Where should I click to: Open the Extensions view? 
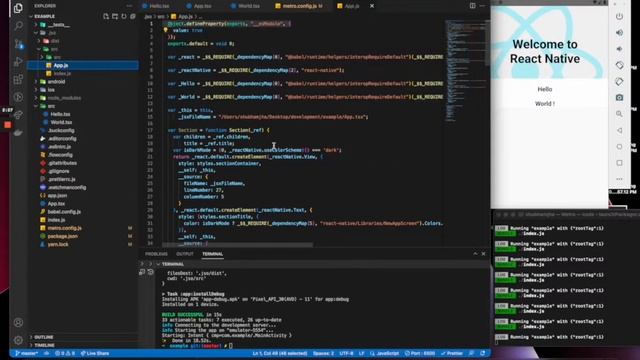18,79
